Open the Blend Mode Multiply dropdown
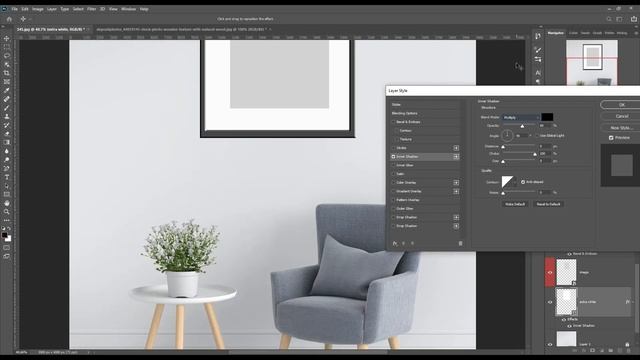This screenshot has height=360, width=640. point(520,118)
